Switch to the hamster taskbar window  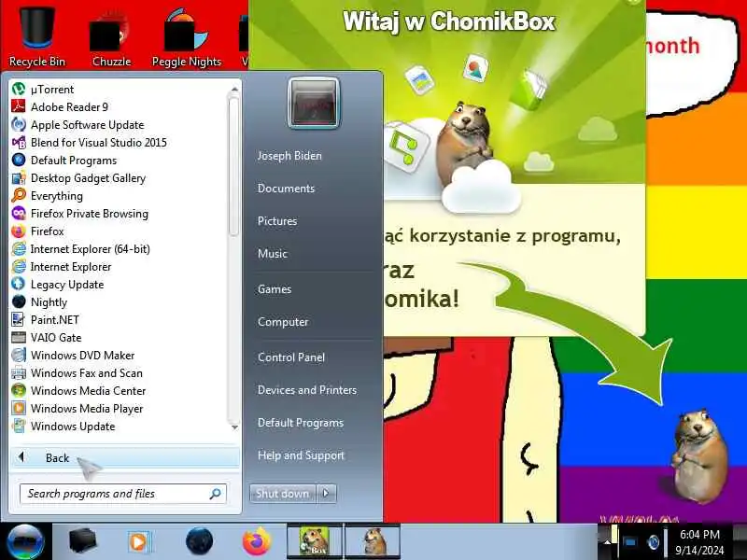(x=373, y=541)
